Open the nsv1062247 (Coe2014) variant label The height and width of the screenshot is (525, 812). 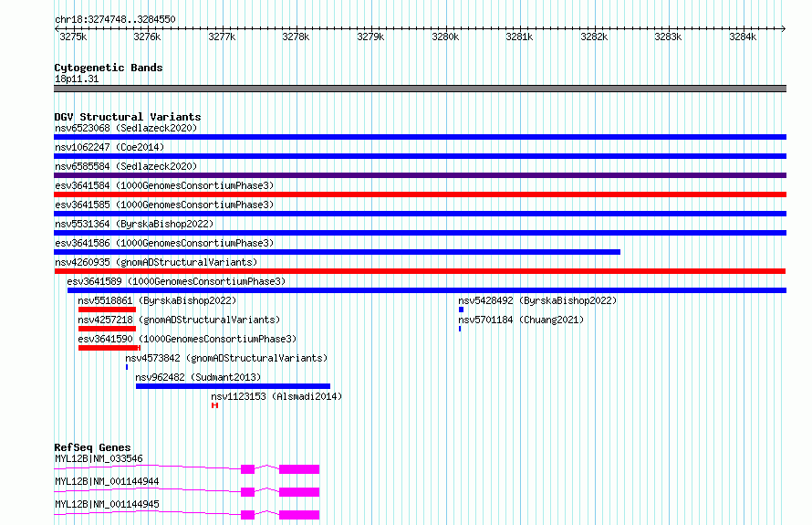[109, 147]
